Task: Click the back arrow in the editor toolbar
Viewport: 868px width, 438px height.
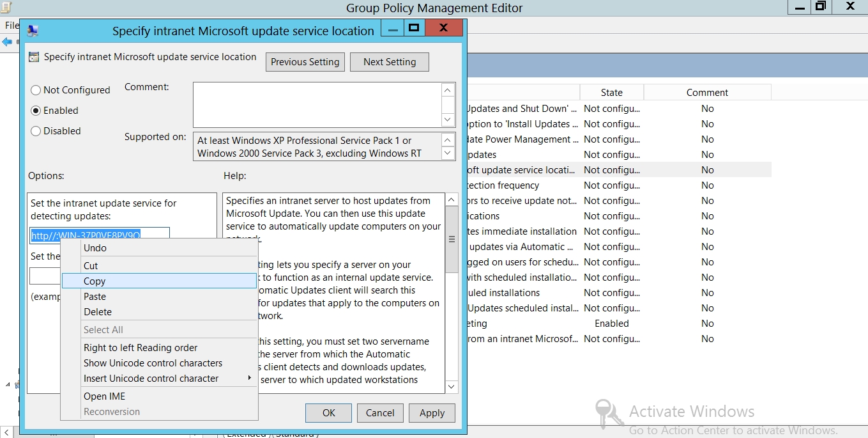Action: (7, 42)
